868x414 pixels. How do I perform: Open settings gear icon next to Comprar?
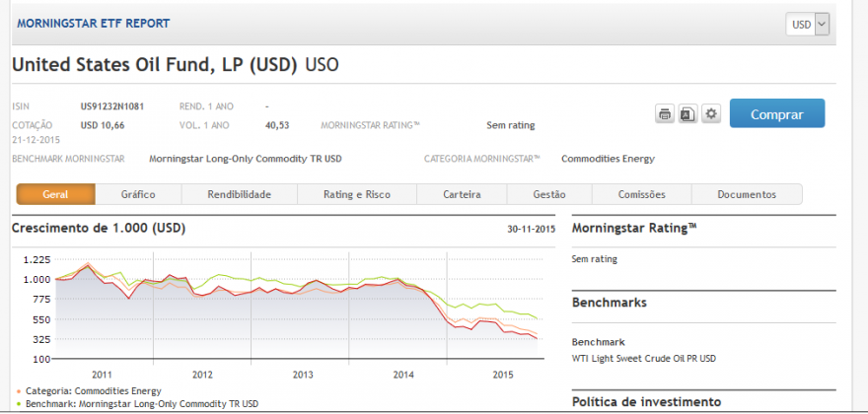711,114
